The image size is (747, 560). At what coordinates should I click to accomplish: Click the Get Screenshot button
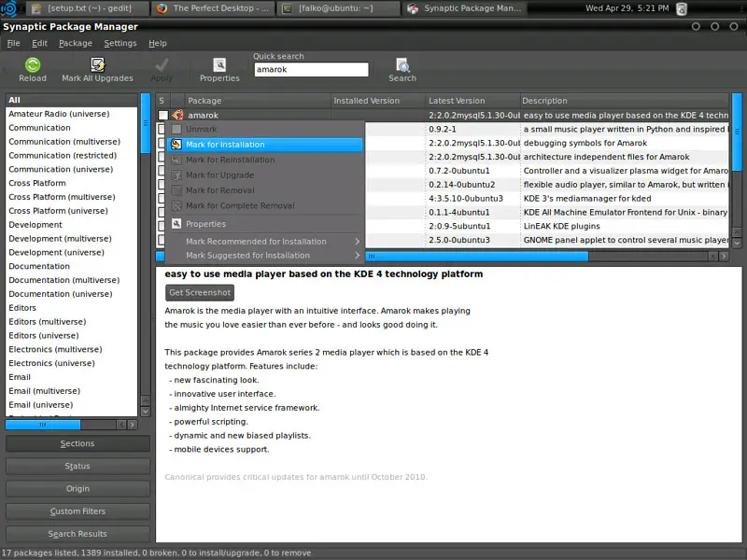click(200, 292)
